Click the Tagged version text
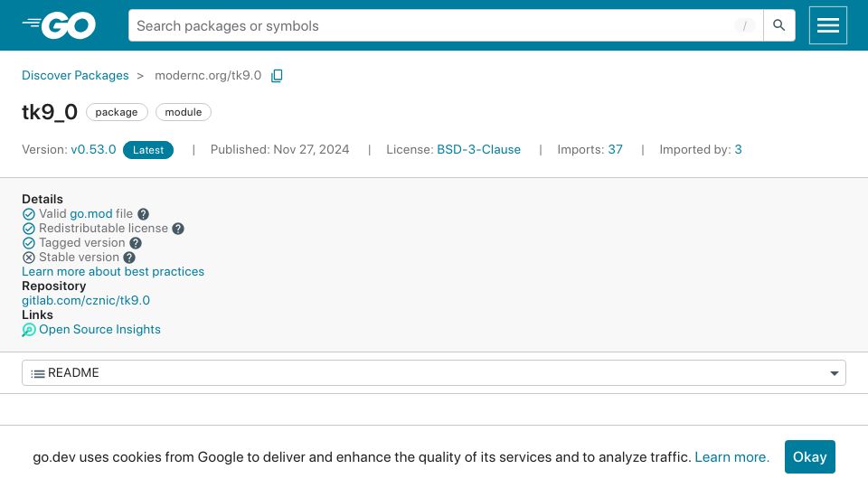Screen dimensions: 868x488 tap(82, 242)
